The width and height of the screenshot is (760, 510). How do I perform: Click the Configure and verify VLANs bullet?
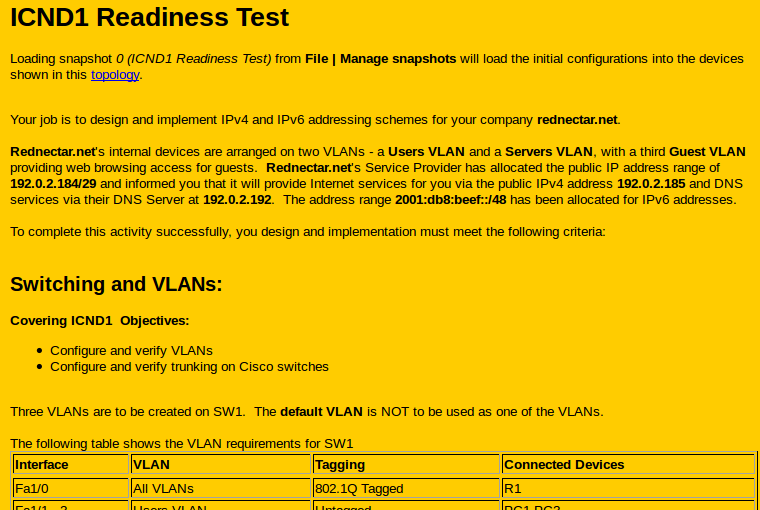(x=131, y=351)
